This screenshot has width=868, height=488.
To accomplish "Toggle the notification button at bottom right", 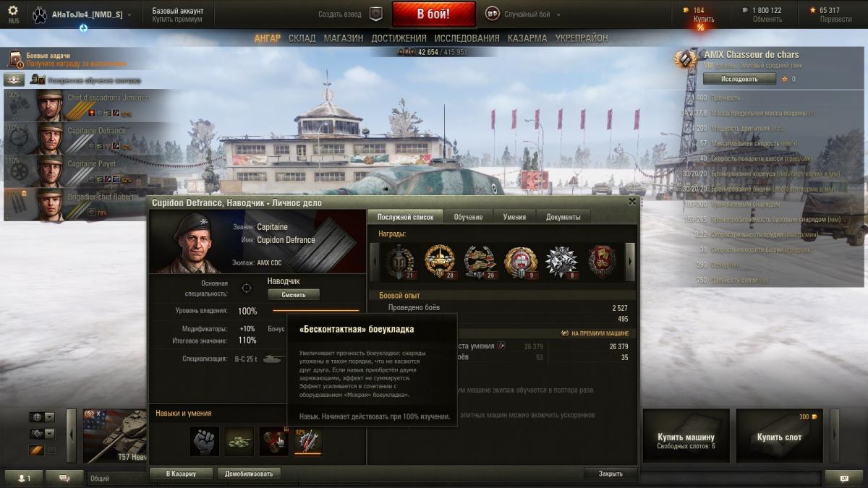I will click(844, 478).
